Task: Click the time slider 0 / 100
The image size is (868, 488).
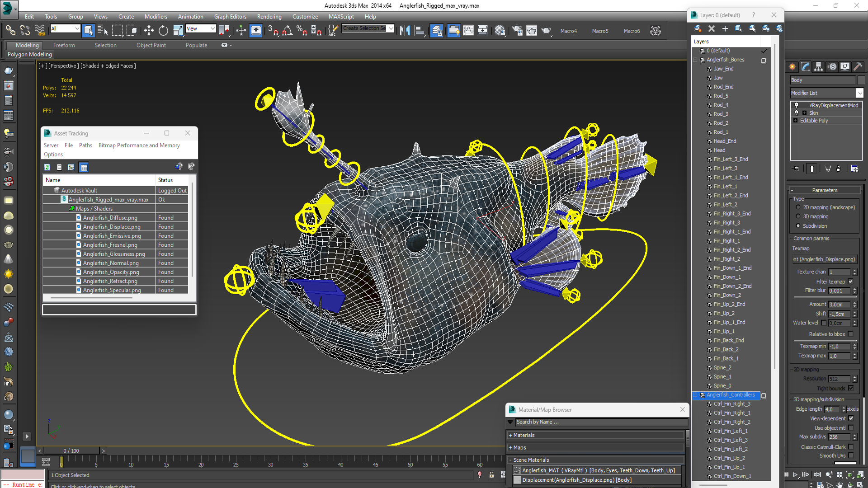Action: (x=71, y=450)
